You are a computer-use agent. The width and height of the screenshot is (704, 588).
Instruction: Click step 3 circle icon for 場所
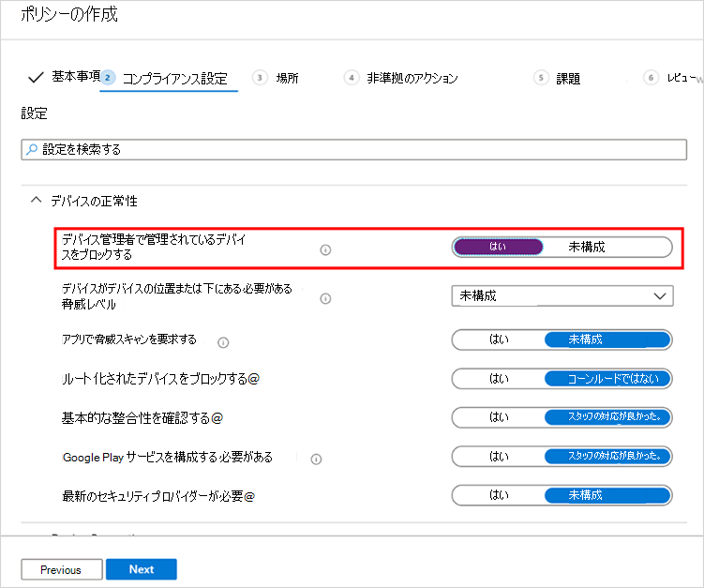point(260,78)
